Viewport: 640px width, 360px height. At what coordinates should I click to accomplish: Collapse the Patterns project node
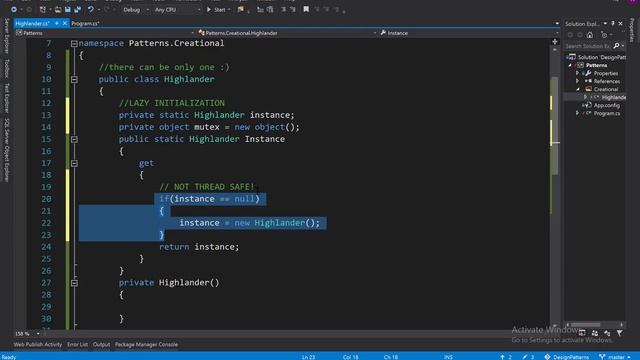pos(570,65)
